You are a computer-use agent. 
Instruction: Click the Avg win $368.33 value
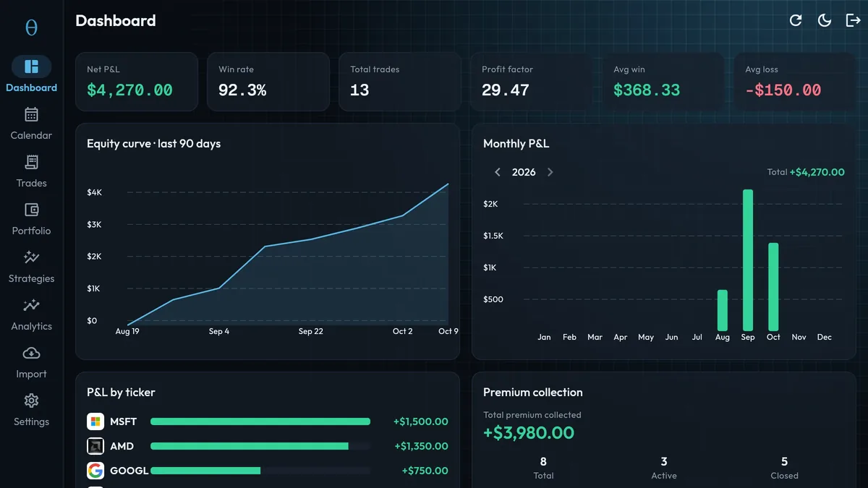coord(647,90)
